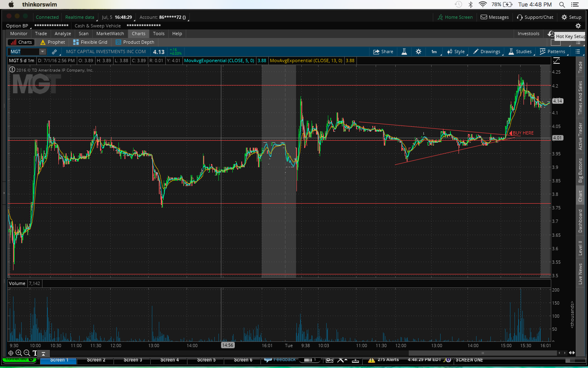Open the Charts sub-tab with bar icon
The height and width of the screenshot is (368, 588).
21,42
